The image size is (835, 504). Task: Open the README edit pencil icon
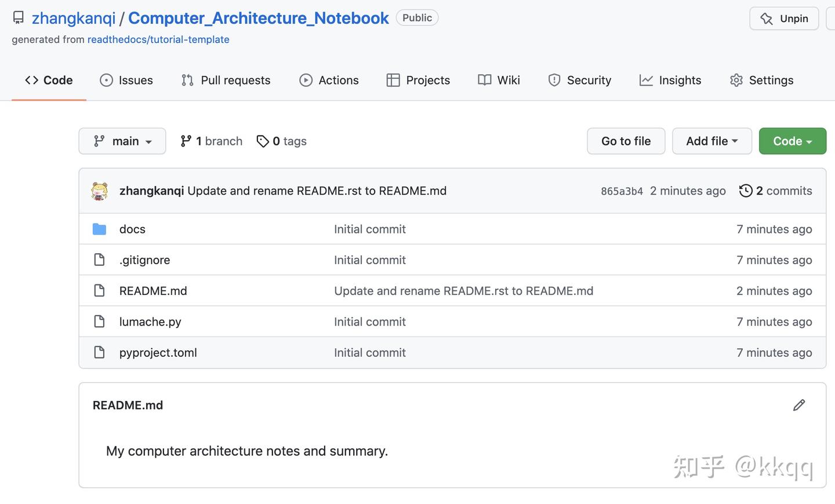799,405
